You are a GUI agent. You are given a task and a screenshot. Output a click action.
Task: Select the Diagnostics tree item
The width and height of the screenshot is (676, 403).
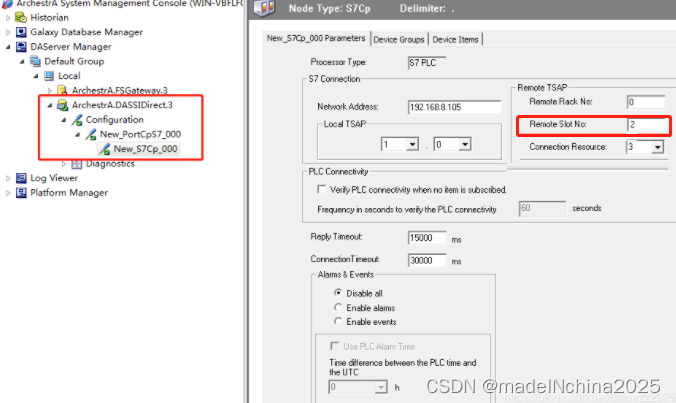click(110, 164)
